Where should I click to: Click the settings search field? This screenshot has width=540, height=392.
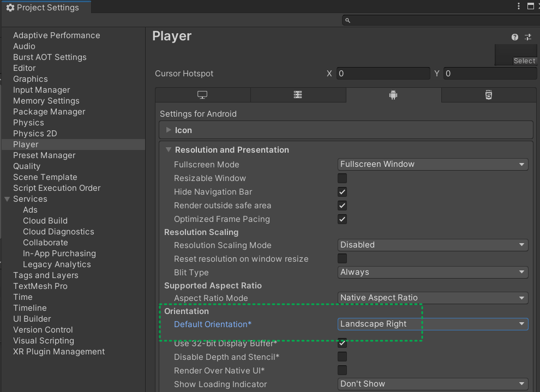pos(441,21)
